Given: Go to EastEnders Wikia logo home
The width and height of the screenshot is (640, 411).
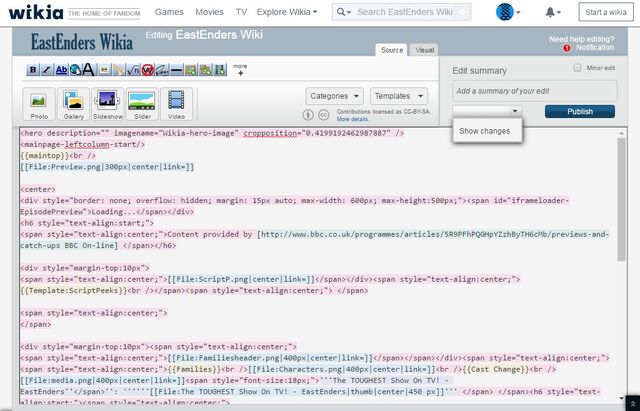Looking at the screenshot, I should pyautogui.click(x=82, y=42).
